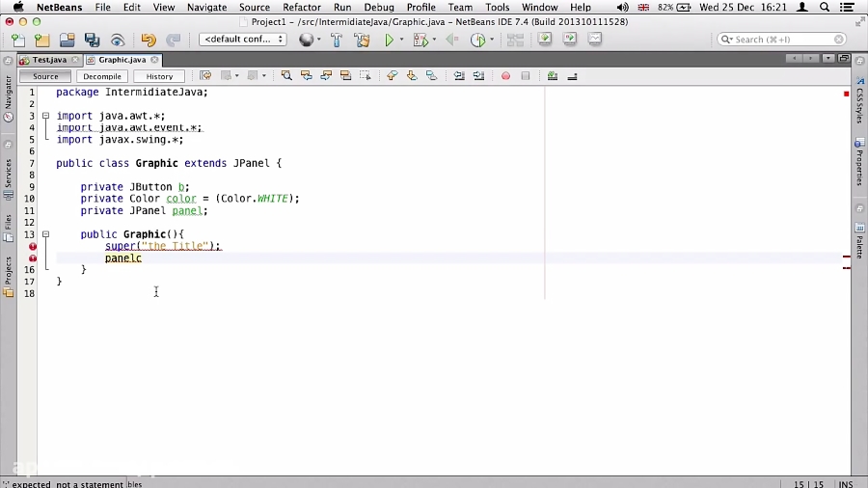Open the Refactor menu

pyautogui.click(x=302, y=7)
